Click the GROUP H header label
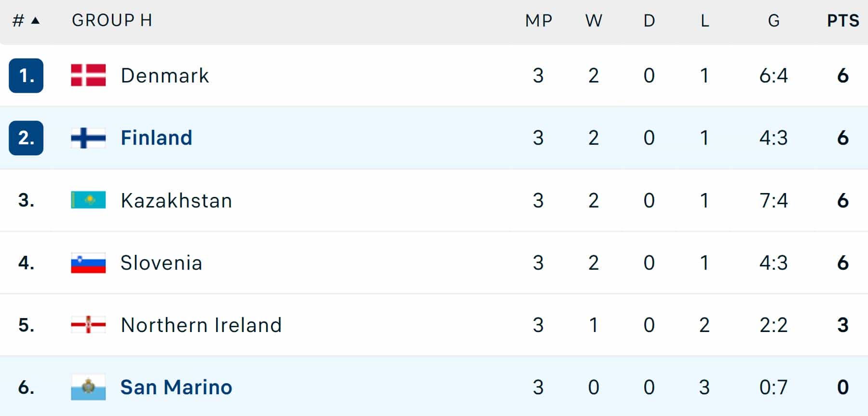This screenshot has height=416, width=868. coord(112,20)
